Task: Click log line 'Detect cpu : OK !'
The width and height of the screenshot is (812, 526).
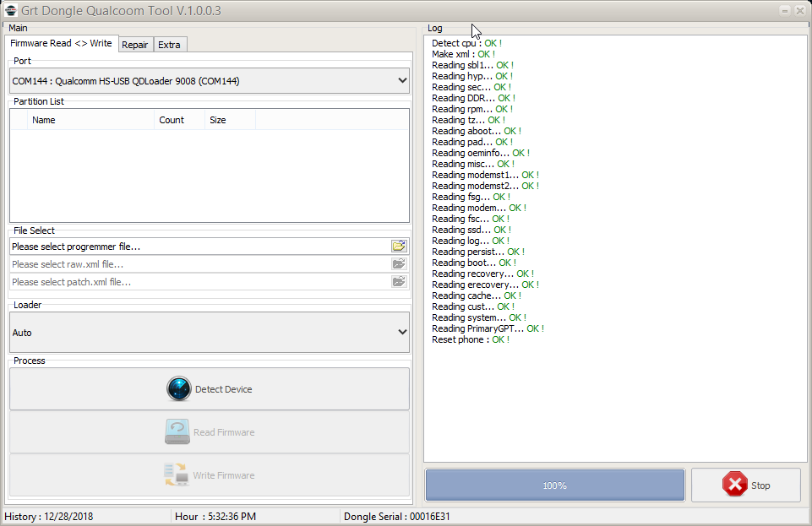Action: coord(466,43)
